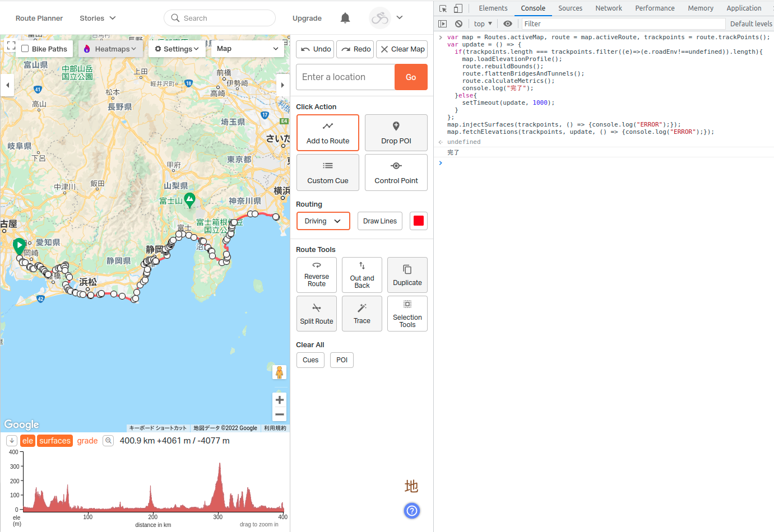Click the green route start marker
Image resolution: width=774 pixels, height=532 pixels.
tap(19, 245)
